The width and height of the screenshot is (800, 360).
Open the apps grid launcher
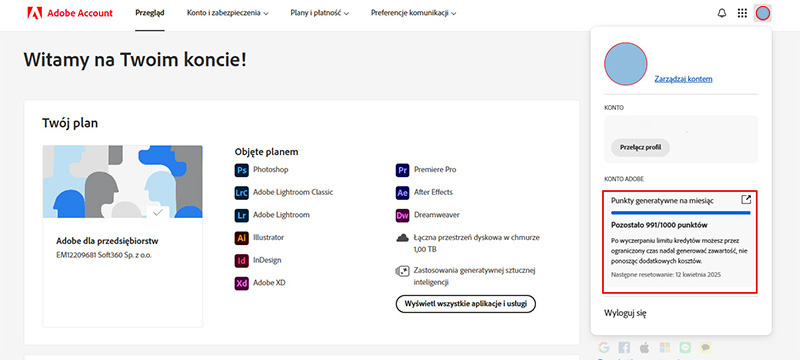[x=742, y=13]
